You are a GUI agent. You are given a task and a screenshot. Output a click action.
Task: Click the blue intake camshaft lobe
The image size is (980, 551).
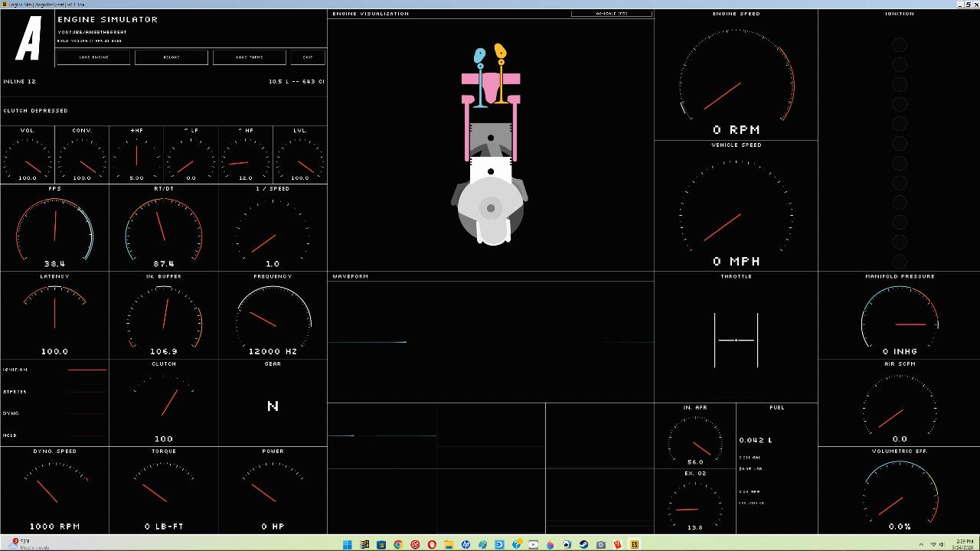click(480, 56)
